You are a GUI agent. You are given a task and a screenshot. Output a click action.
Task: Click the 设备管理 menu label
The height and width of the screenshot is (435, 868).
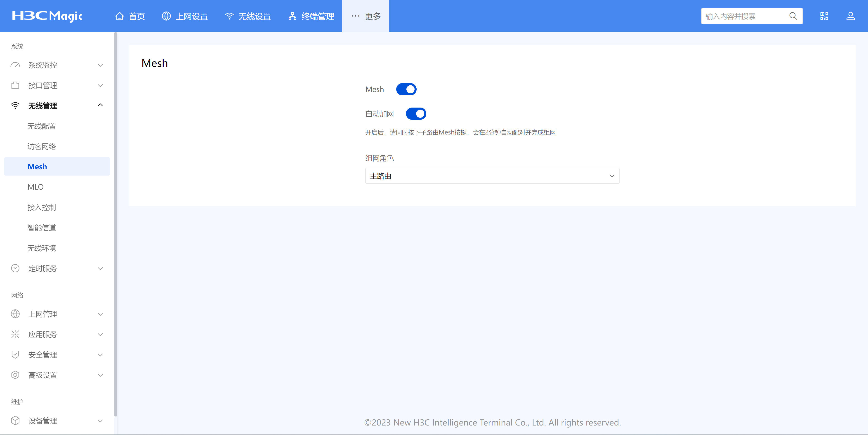tap(42, 421)
